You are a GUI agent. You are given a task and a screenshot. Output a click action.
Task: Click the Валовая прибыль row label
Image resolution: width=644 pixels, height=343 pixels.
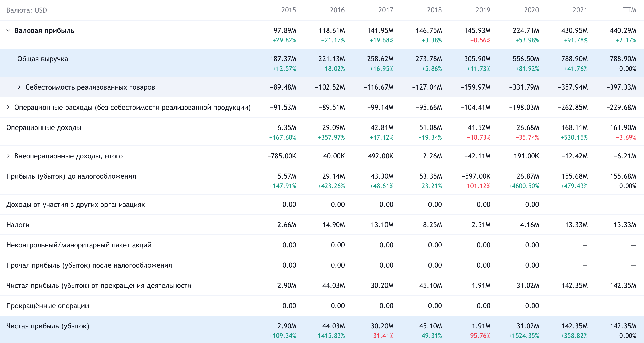(x=44, y=31)
